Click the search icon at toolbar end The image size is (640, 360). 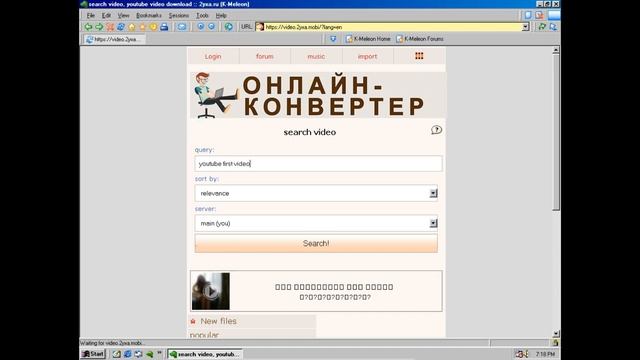(553, 27)
